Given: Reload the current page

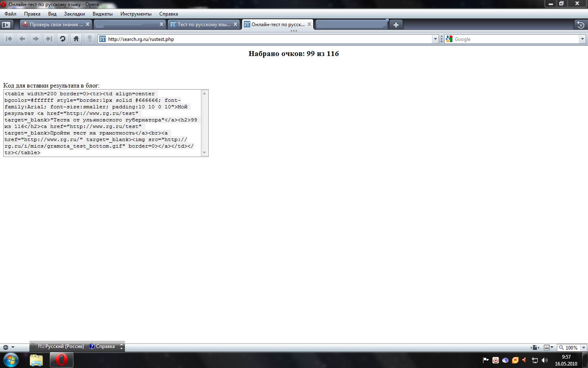Looking at the screenshot, I should pos(62,39).
